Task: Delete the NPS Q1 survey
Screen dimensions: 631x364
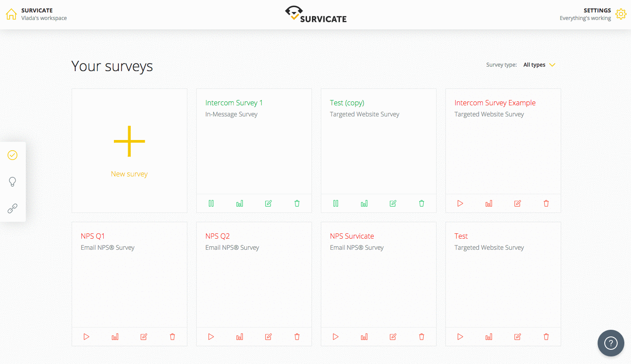Action: [x=173, y=337]
